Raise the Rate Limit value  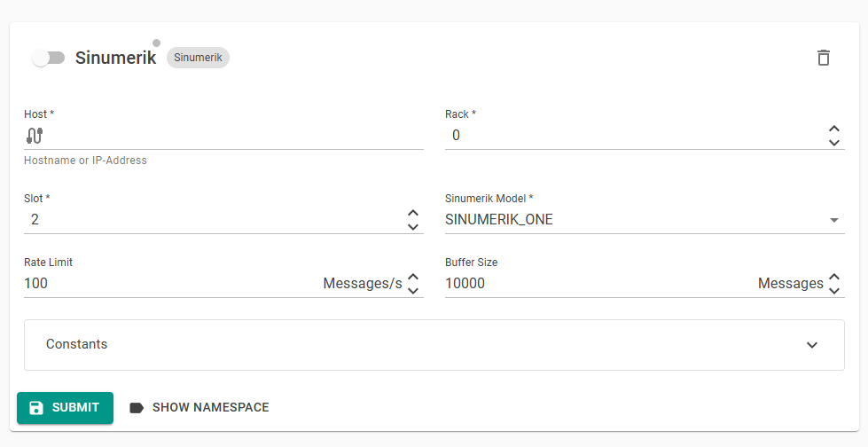tap(412, 277)
